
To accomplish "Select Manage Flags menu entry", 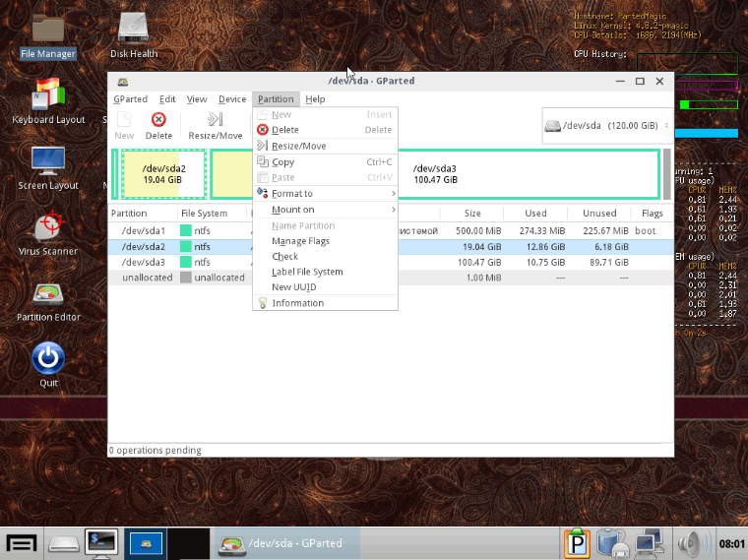I will tap(326, 241).
